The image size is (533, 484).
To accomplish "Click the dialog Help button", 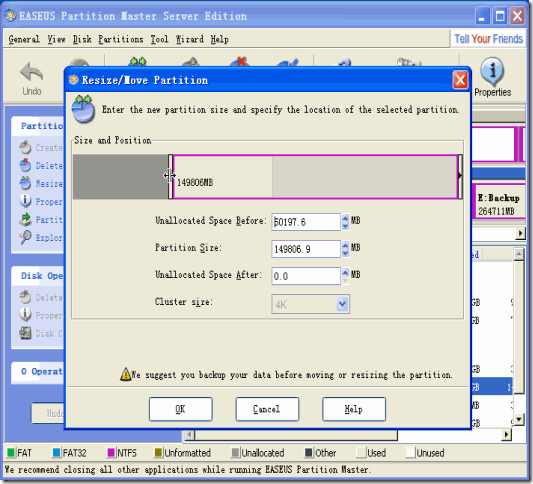I will tap(354, 409).
